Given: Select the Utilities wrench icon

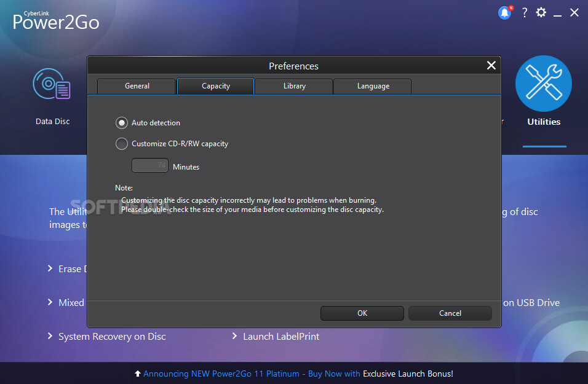Looking at the screenshot, I should pos(543,84).
